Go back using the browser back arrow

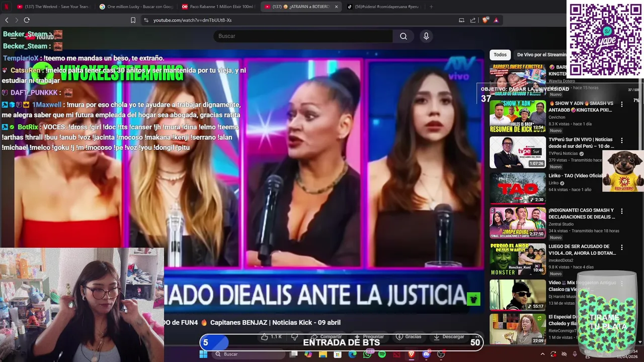click(x=7, y=20)
